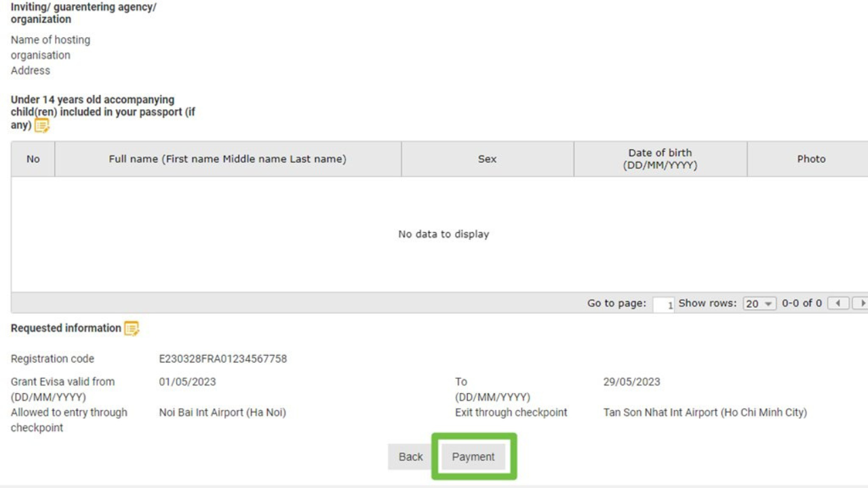This screenshot has height=488, width=868.
Task: Click the Go to page input field
Action: [x=663, y=304]
